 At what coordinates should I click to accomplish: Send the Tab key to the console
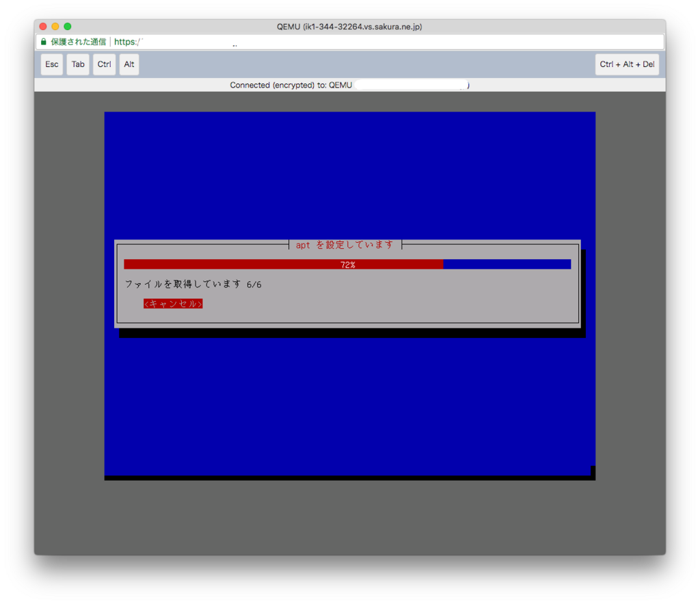(x=78, y=64)
